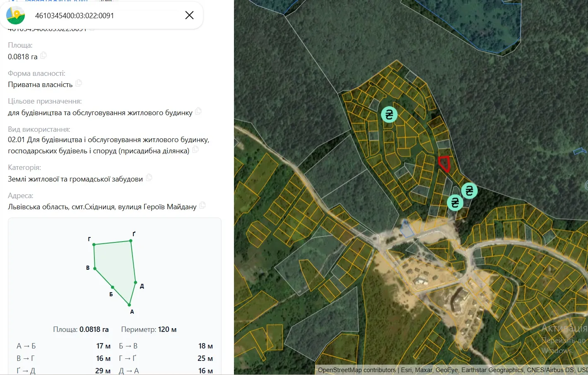Click vertex Д on parcel diagram

pos(135,283)
